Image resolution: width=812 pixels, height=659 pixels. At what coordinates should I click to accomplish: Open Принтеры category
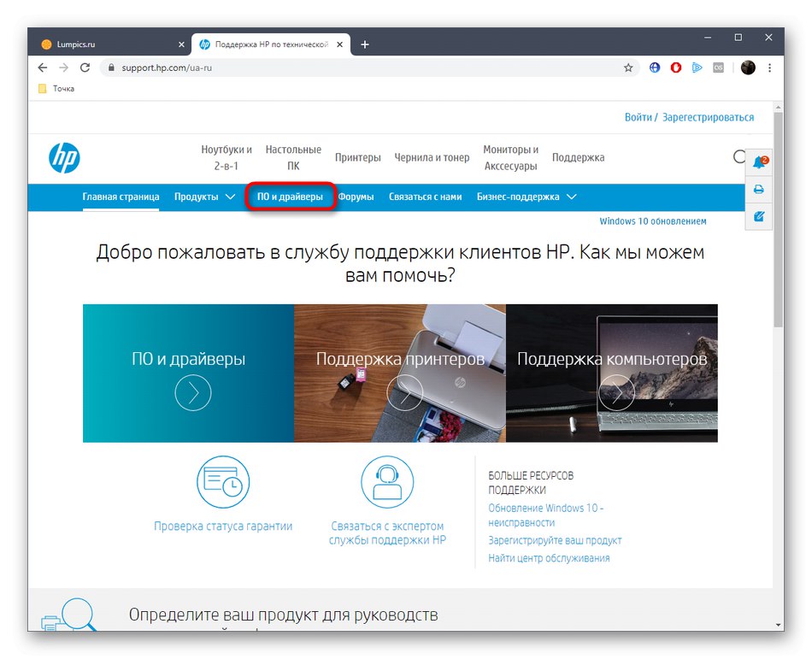click(358, 157)
